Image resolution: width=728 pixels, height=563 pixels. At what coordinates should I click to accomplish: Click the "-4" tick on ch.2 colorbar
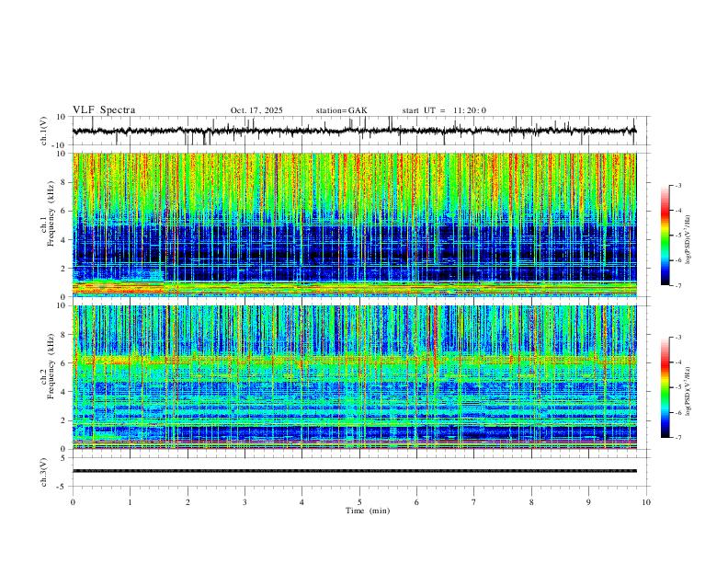677,362
